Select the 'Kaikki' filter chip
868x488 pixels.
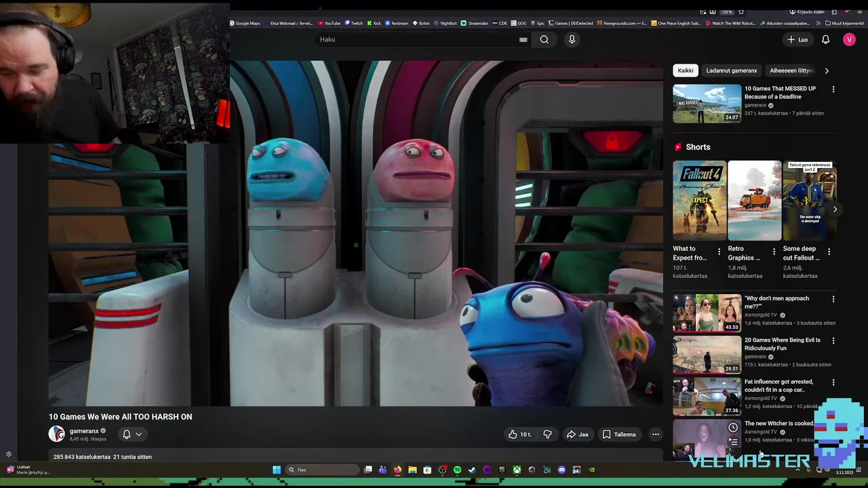[x=686, y=70]
